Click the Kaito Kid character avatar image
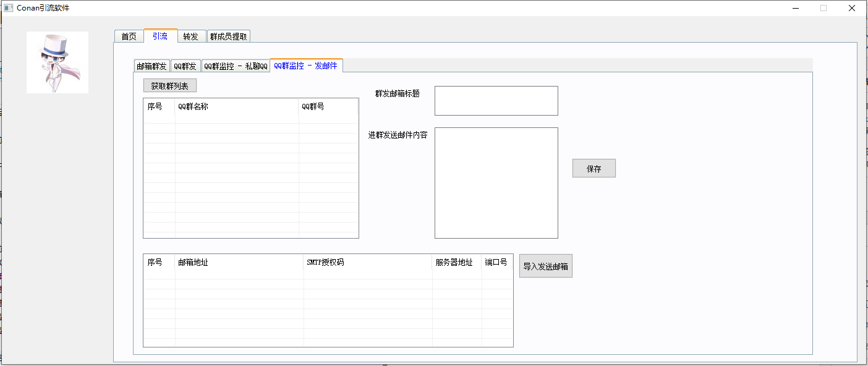 click(57, 62)
